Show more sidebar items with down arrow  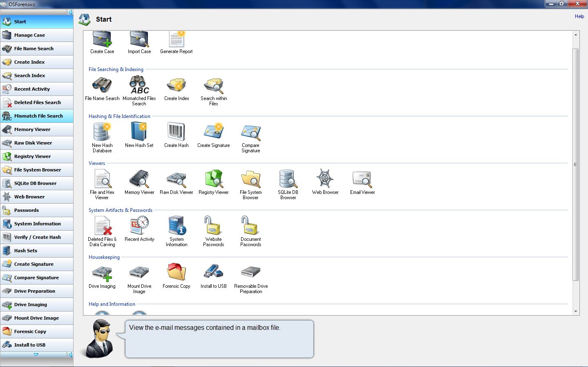(36, 354)
